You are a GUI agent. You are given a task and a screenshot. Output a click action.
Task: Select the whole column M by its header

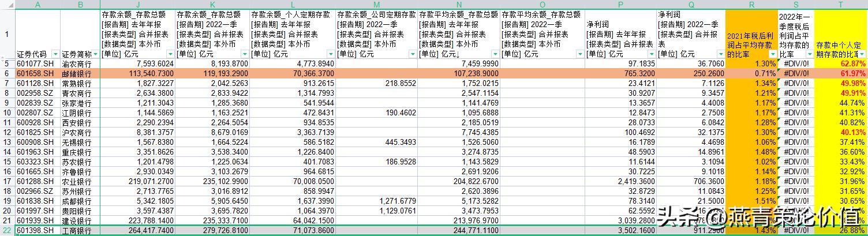[x=376, y=5]
